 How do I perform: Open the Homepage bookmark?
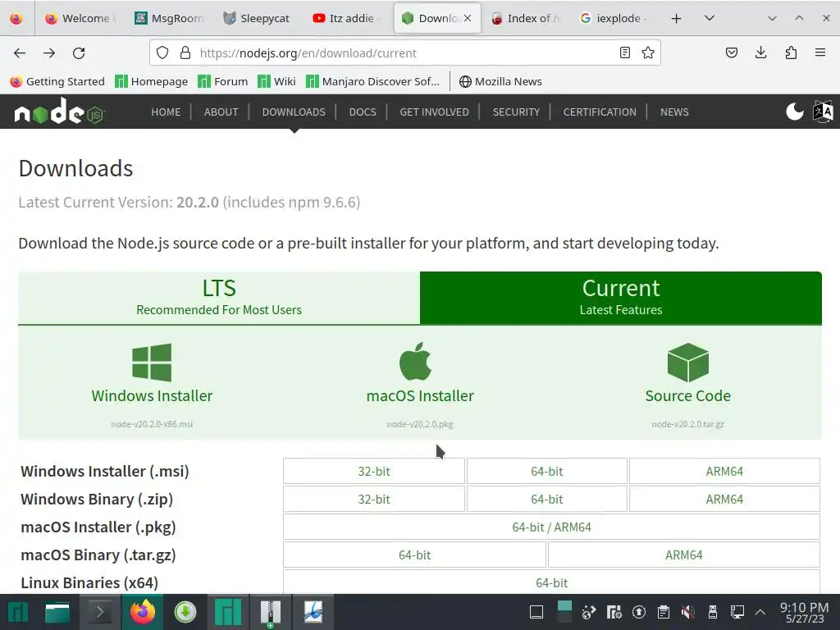tap(152, 81)
